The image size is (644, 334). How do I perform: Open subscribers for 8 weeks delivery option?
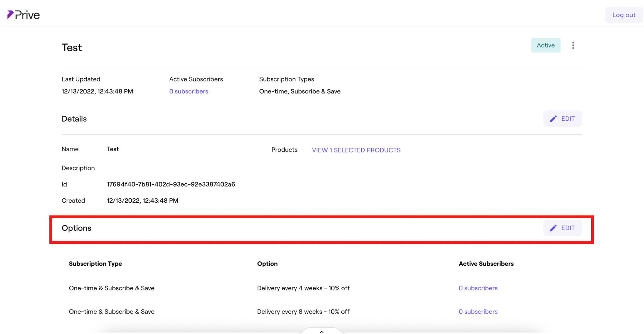pos(478,312)
